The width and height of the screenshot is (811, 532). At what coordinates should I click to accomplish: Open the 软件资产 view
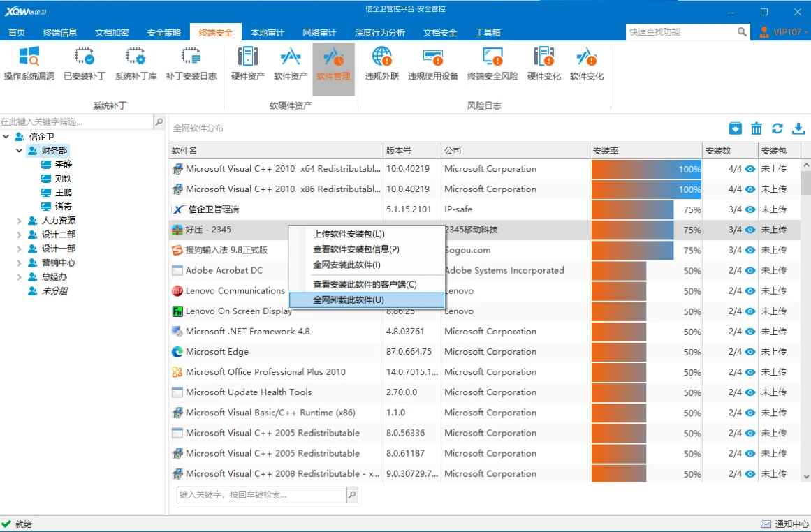[x=291, y=63]
